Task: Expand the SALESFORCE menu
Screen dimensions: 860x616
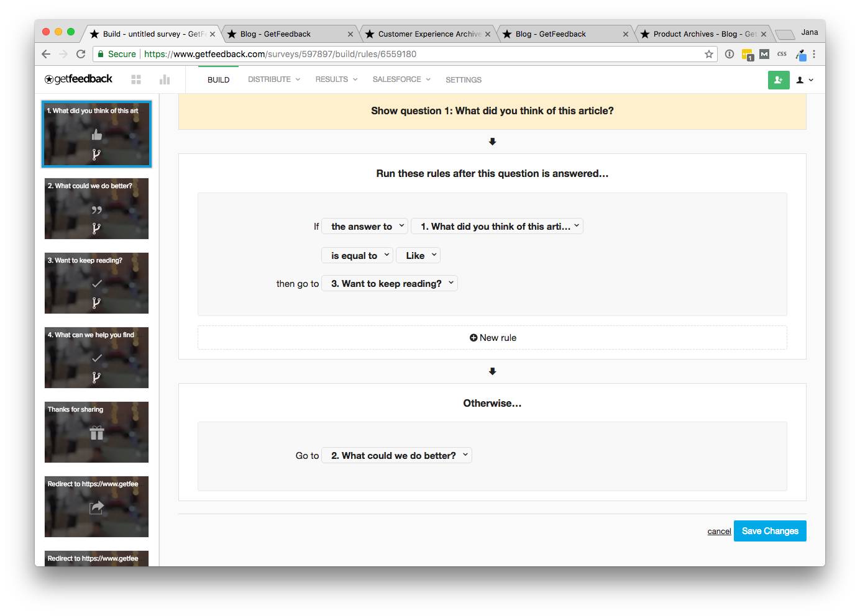Action: [x=401, y=79]
